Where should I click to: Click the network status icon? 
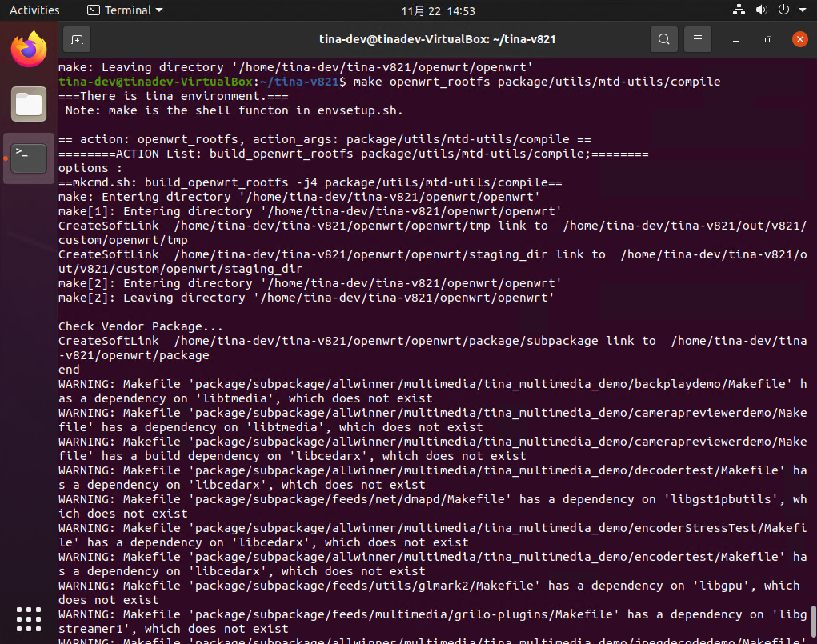click(739, 10)
